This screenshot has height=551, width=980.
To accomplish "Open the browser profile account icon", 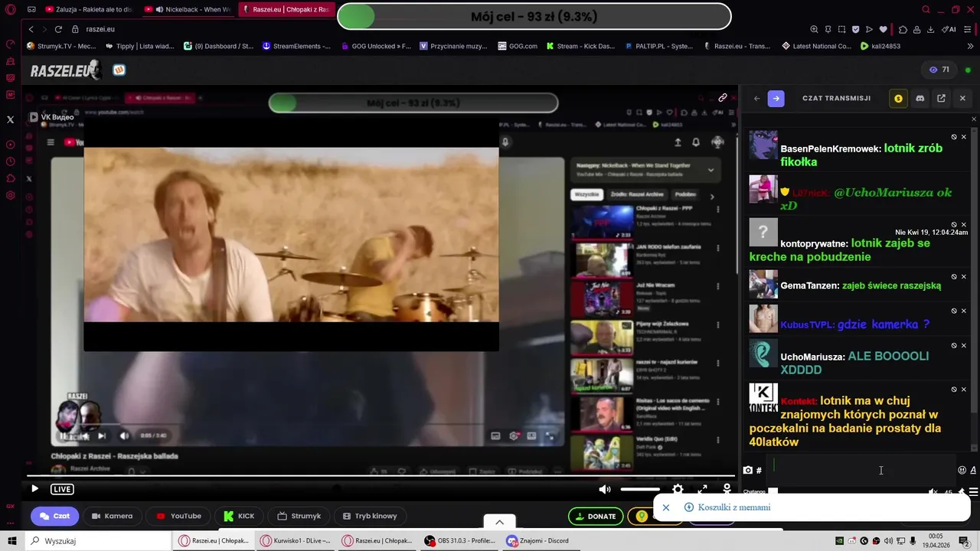I will pyautogui.click(x=916, y=29).
